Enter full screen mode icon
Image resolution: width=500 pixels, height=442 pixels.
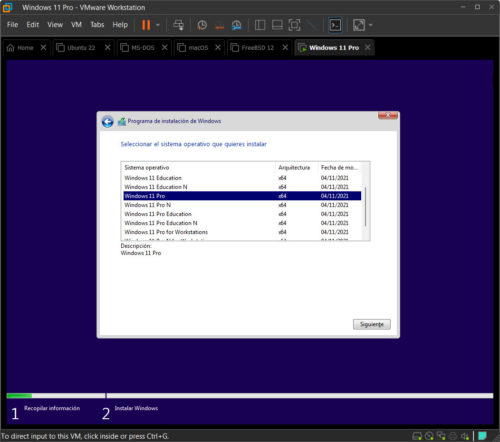click(x=294, y=25)
